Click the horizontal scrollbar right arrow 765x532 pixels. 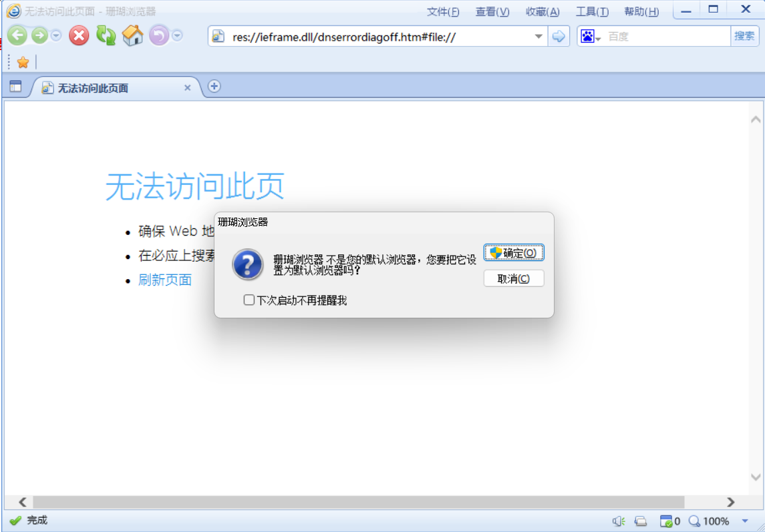[x=730, y=502]
